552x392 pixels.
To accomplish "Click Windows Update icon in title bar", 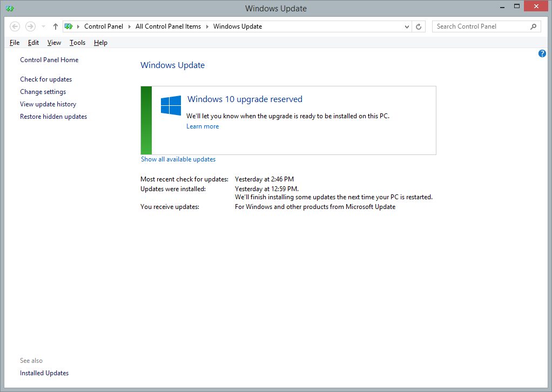I will [x=10, y=8].
